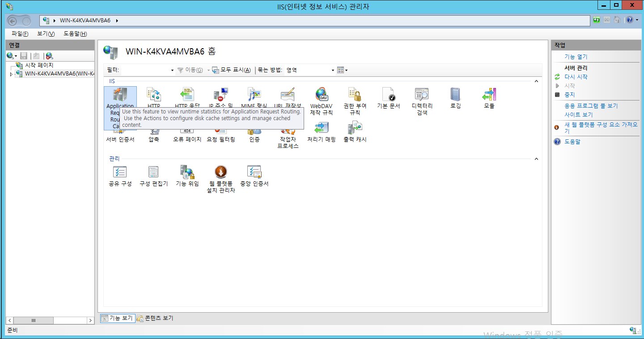
Task: Open the 보기 menu
Action: point(46,34)
